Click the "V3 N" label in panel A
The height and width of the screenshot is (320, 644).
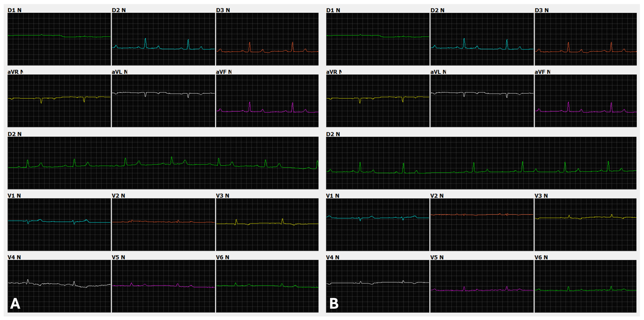click(223, 196)
